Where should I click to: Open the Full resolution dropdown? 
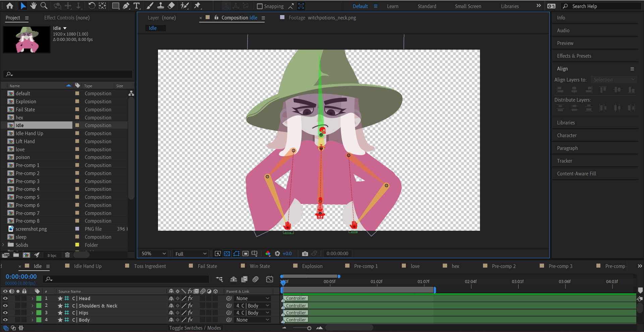pyautogui.click(x=191, y=254)
